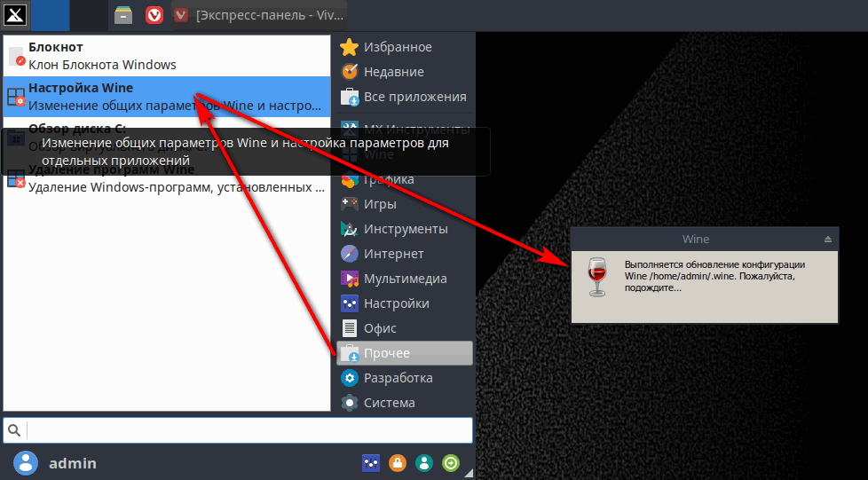Click the admin user avatar
868x480 pixels.
tap(28, 463)
